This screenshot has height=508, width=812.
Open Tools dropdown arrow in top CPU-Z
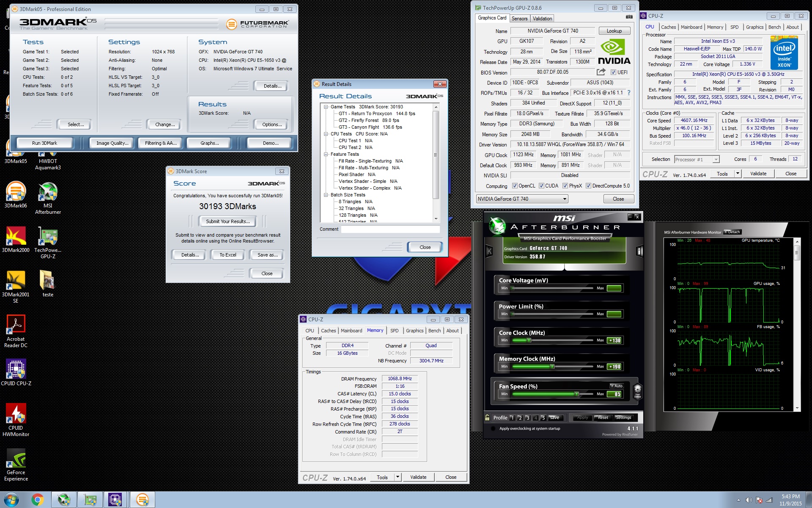click(738, 174)
